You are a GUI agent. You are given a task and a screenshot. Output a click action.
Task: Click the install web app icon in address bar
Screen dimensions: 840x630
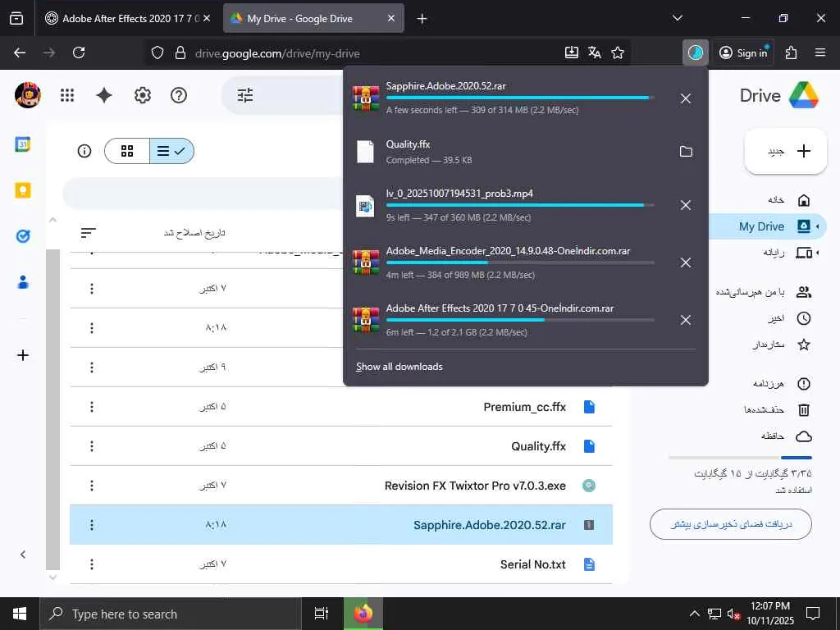coord(572,52)
